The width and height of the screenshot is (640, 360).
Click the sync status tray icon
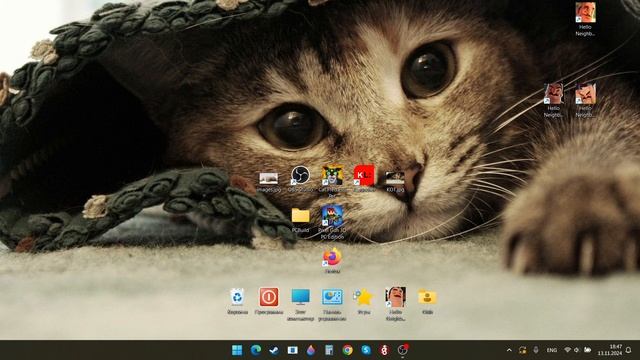(522, 350)
